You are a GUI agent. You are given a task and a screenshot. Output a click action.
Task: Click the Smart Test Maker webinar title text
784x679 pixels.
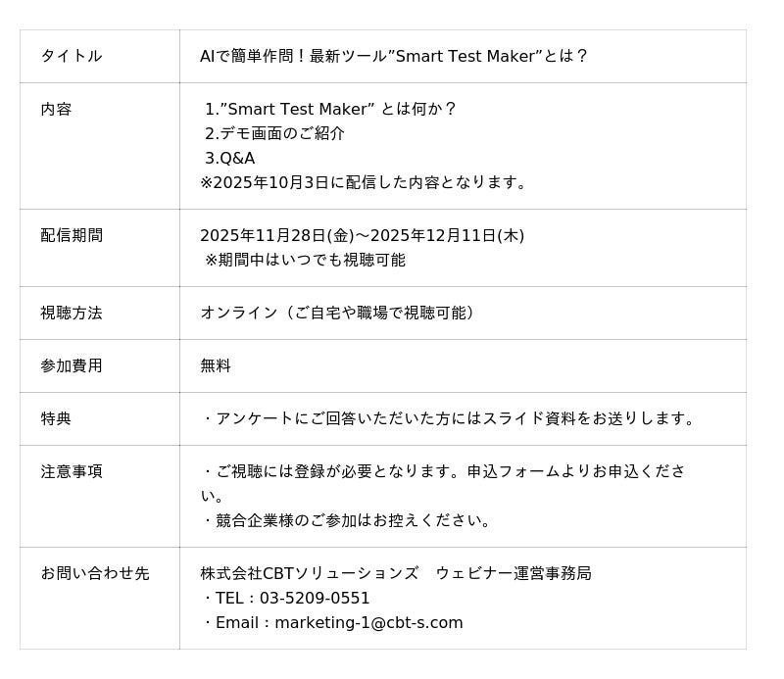coord(393,57)
